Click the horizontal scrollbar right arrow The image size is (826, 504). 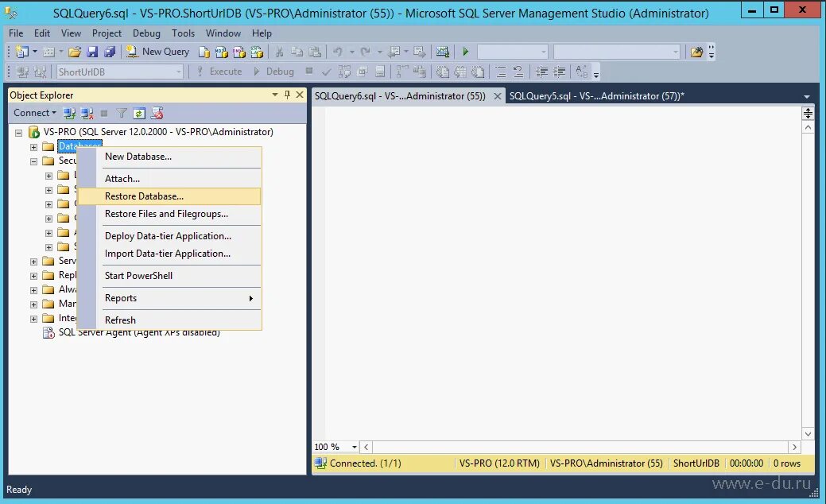point(794,447)
